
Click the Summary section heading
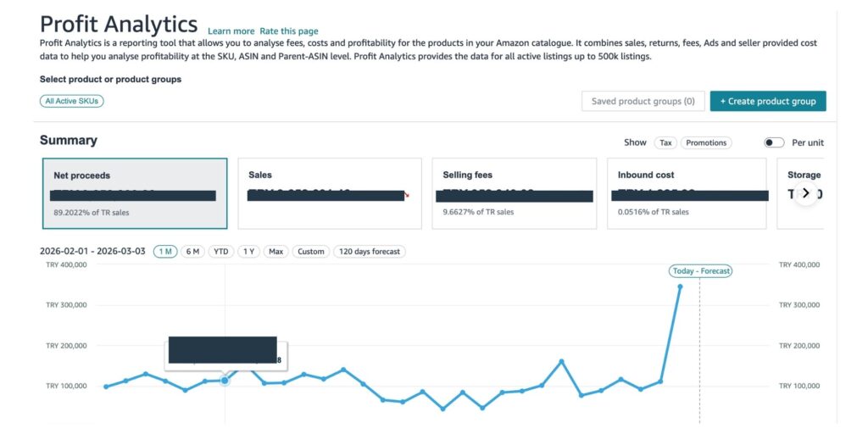pos(69,141)
